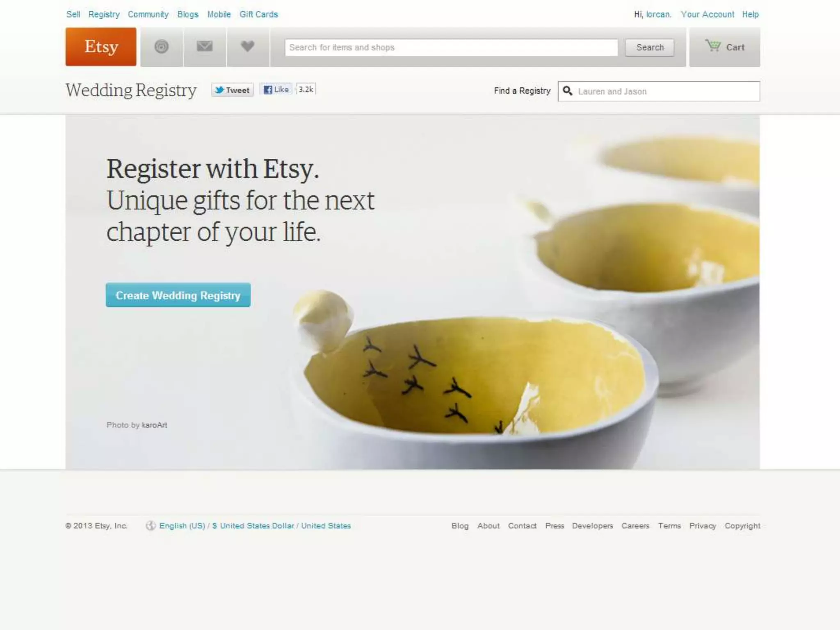Image resolution: width=840 pixels, height=630 pixels.
Task: Open Your Account link
Action: (708, 14)
